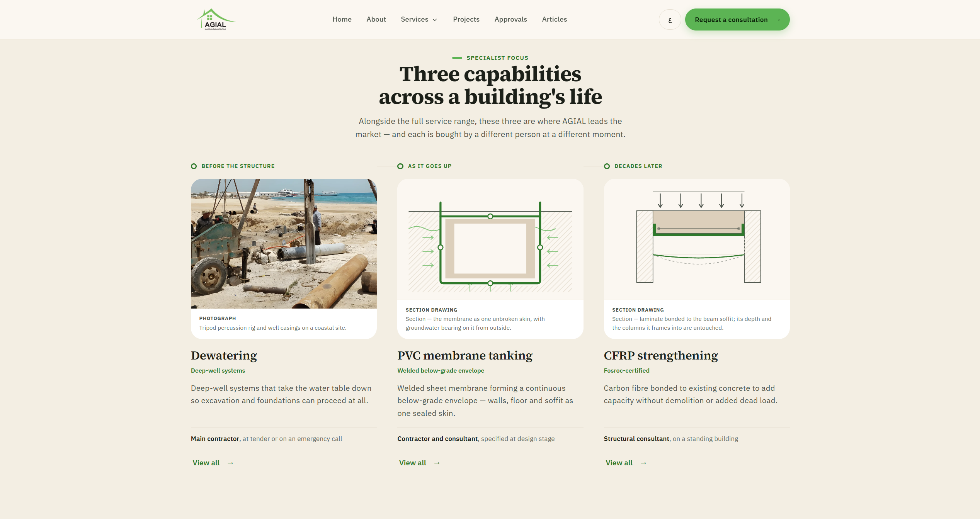The height and width of the screenshot is (519, 980).
Task: Open the PVC membrane section drawing
Action: (490, 239)
